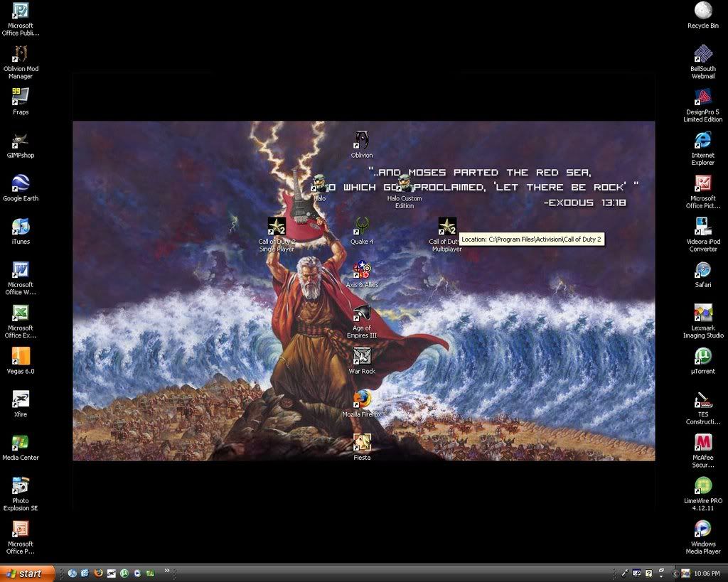The image size is (728, 582).
Task: Open Media Center desktop shortcut
Action: point(21,447)
